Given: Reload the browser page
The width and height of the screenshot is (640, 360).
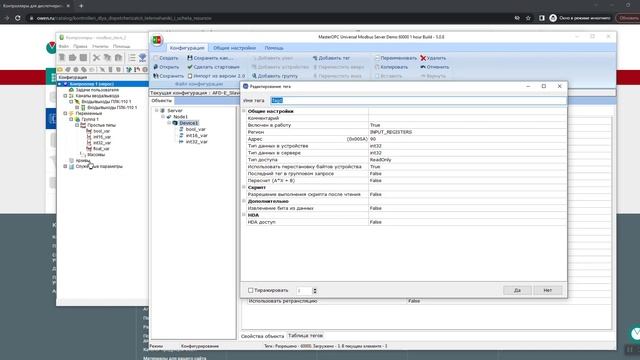Looking at the screenshot, I should pyautogui.click(x=18, y=18).
